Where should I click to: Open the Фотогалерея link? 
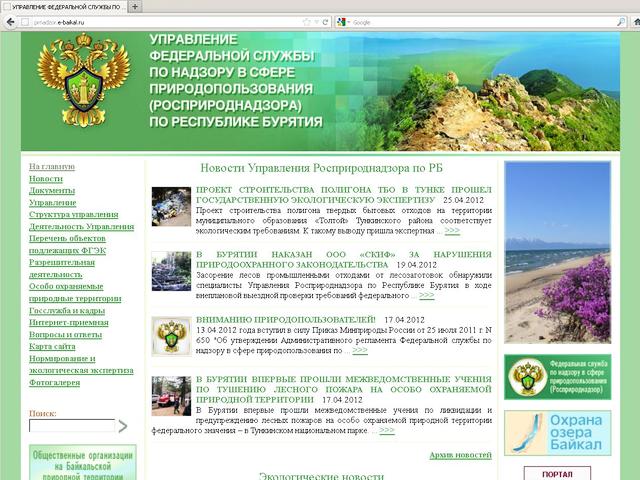pos(54,382)
